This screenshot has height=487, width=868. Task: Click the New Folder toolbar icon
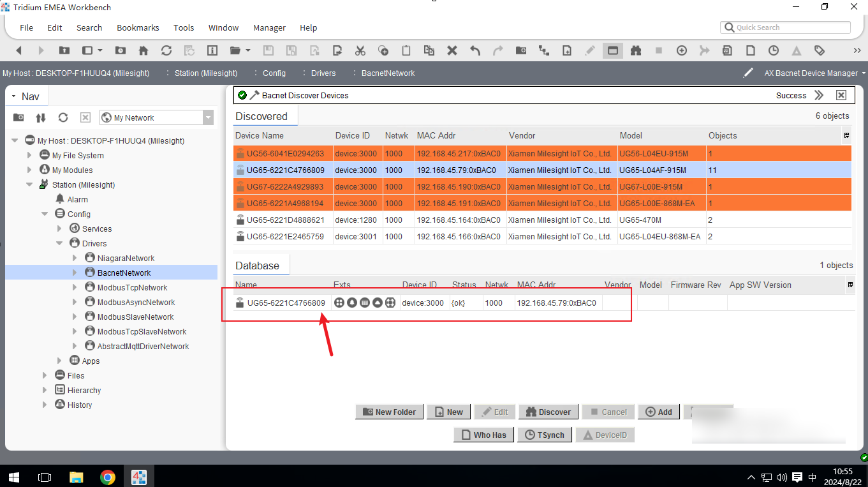tap(521, 50)
